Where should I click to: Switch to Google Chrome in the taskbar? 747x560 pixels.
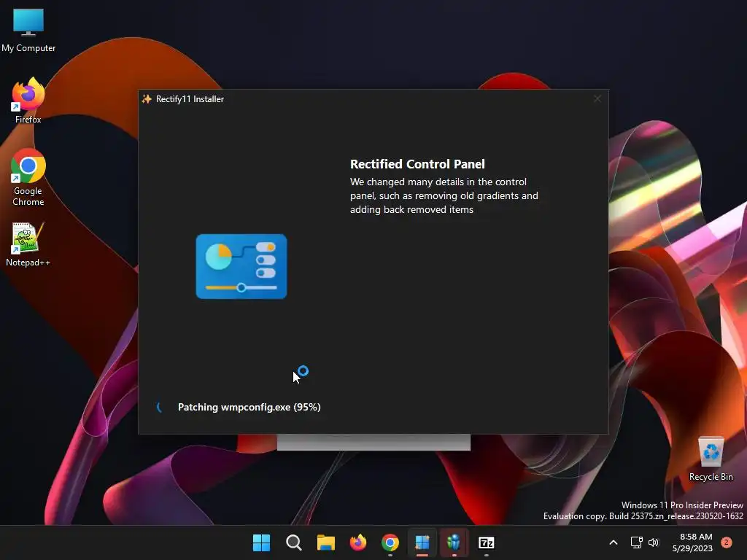tap(390, 542)
